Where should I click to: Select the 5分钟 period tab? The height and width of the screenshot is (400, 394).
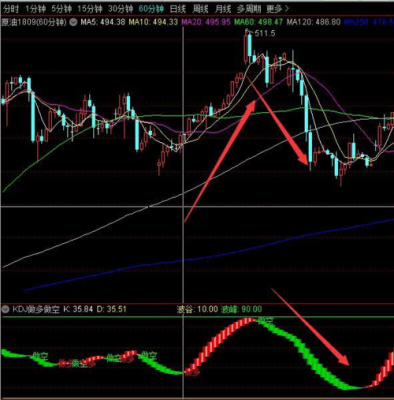click(x=61, y=9)
